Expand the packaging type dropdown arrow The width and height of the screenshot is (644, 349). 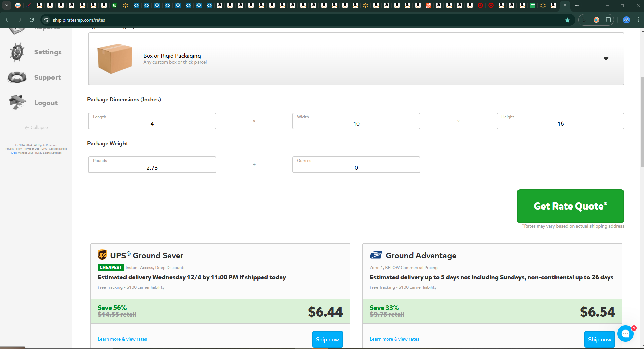(606, 59)
